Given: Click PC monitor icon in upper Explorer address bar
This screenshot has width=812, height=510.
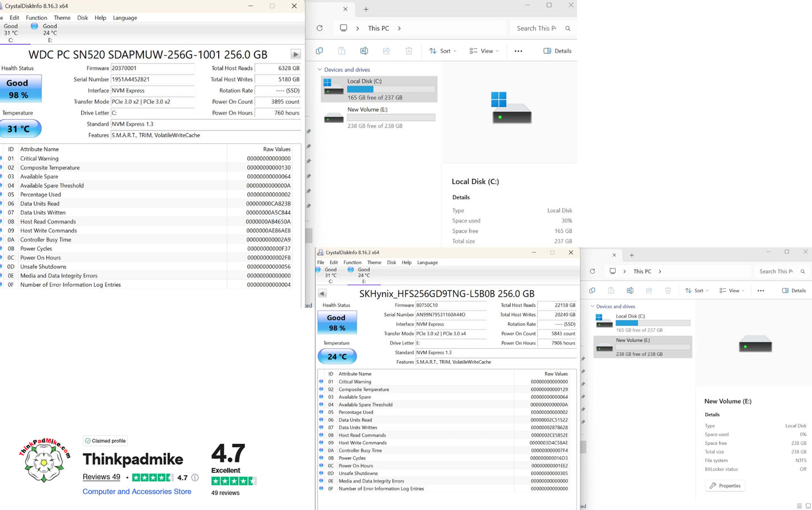Looking at the screenshot, I should click(x=343, y=28).
